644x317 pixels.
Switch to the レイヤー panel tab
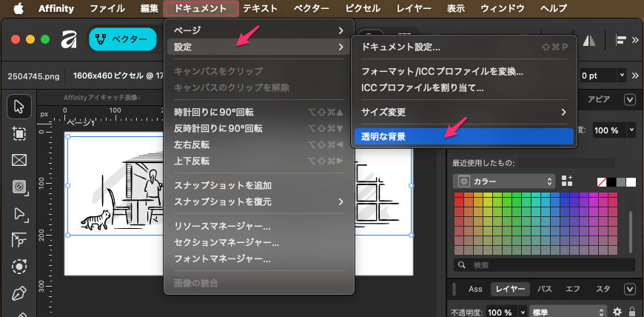[510, 289]
